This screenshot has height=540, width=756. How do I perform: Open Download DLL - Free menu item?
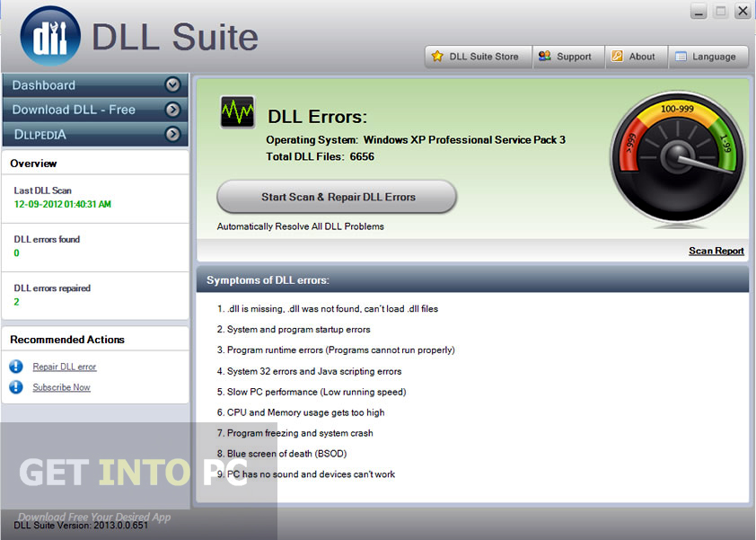(95, 110)
